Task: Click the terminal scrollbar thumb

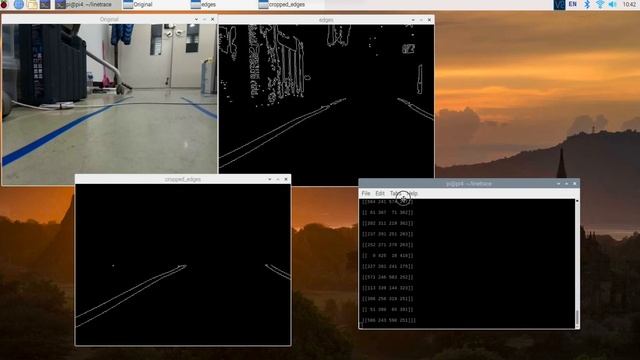Action: (x=577, y=318)
